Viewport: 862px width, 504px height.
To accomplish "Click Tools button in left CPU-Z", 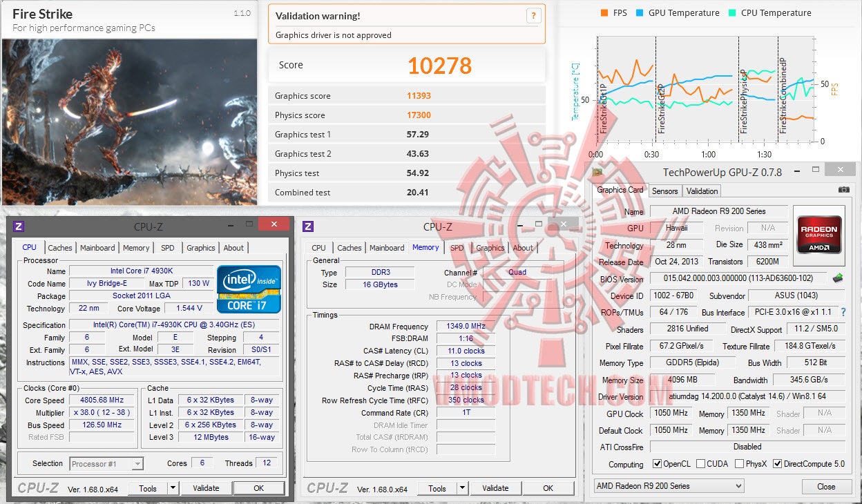I will tap(148, 489).
